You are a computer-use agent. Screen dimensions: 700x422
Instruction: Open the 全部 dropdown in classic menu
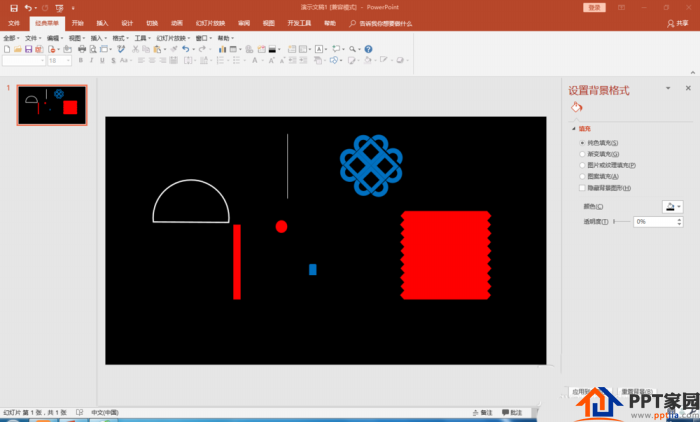11,38
